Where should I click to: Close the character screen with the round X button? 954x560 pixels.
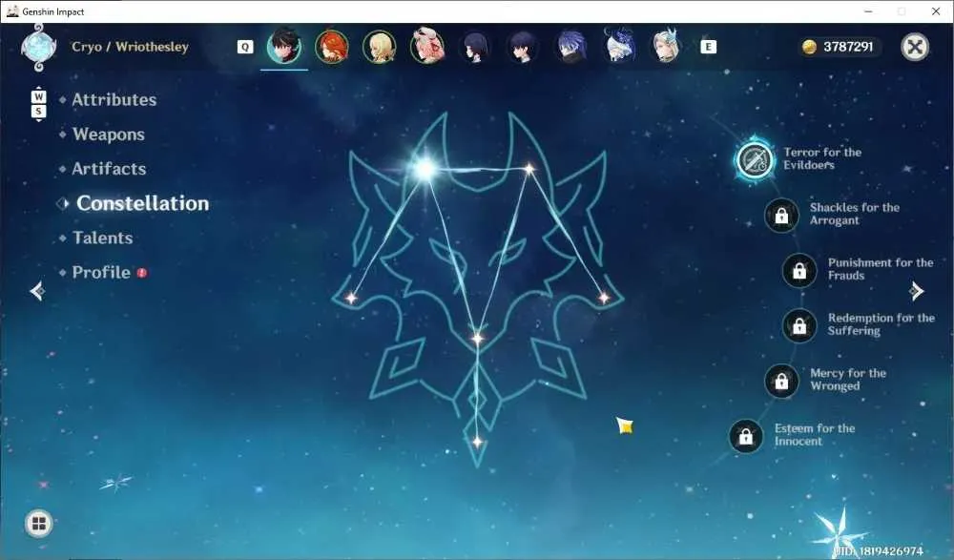point(915,47)
